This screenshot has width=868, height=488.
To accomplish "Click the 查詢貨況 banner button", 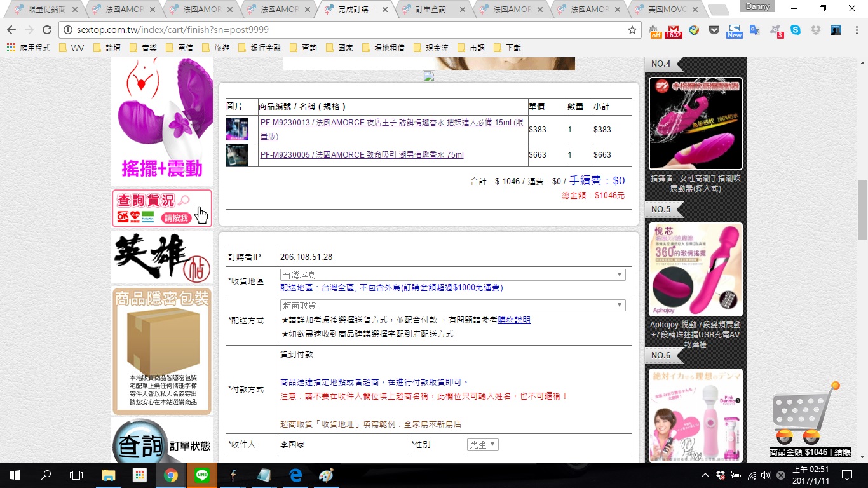I will tap(161, 208).
